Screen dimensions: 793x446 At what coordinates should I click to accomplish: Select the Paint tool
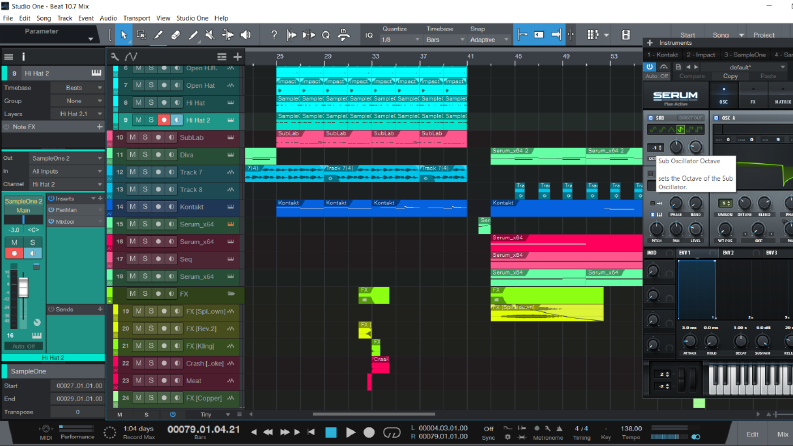(x=193, y=35)
